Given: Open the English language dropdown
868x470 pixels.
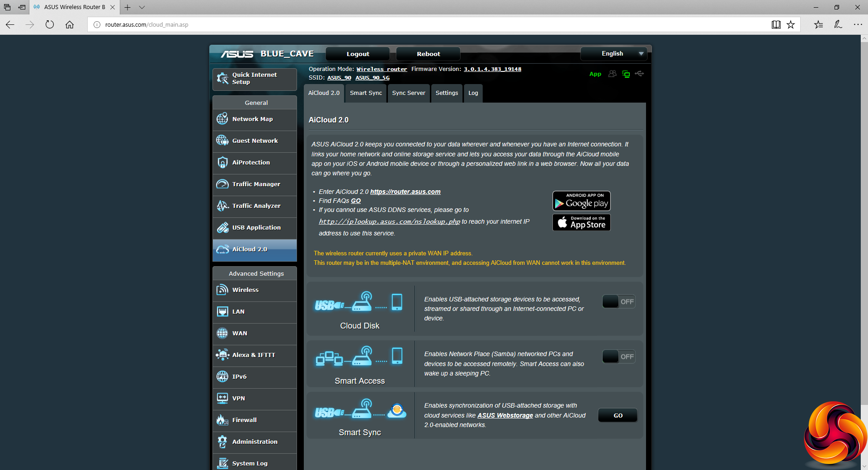Looking at the screenshot, I should click(x=613, y=53).
